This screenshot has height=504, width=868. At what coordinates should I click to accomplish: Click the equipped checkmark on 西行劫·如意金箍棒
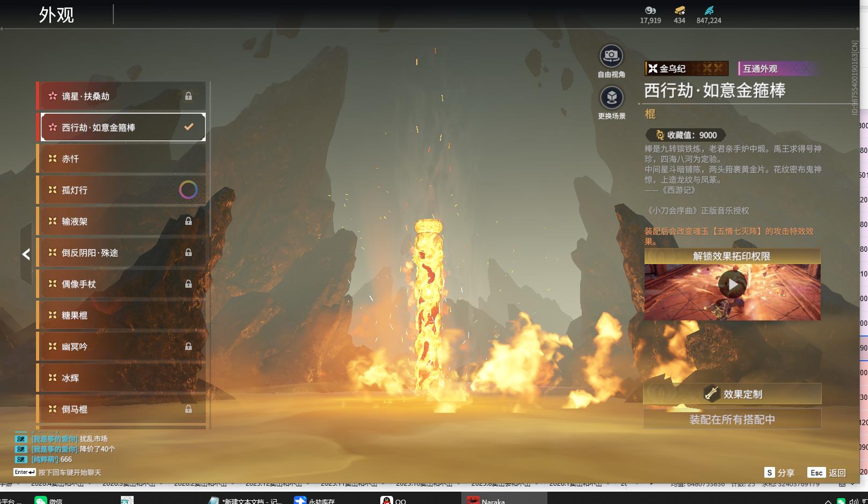[189, 127]
